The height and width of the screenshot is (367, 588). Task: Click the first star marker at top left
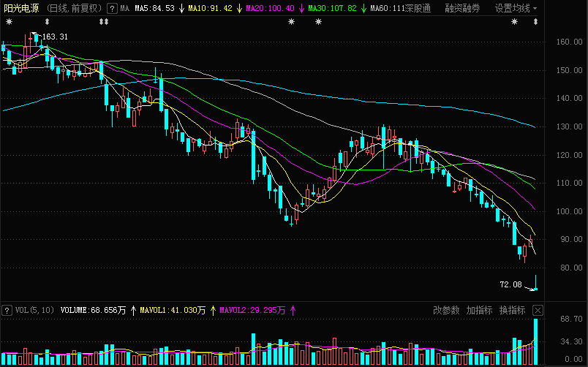(9, 23)
